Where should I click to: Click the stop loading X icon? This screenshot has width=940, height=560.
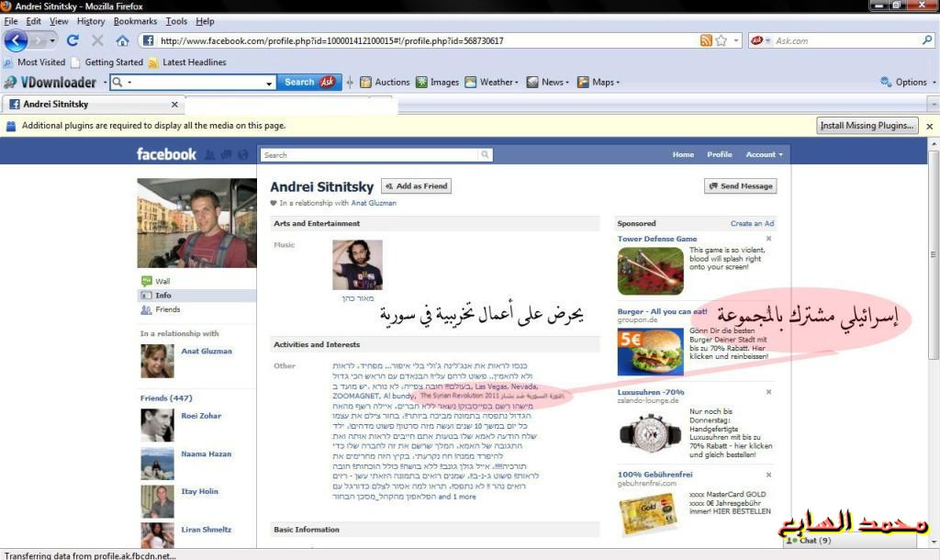point(97,40)
